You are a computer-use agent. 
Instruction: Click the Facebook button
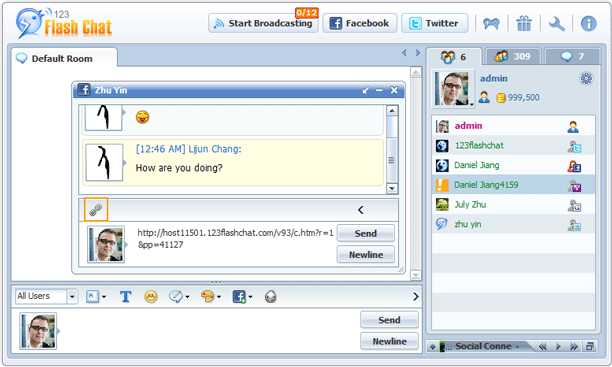359,23
